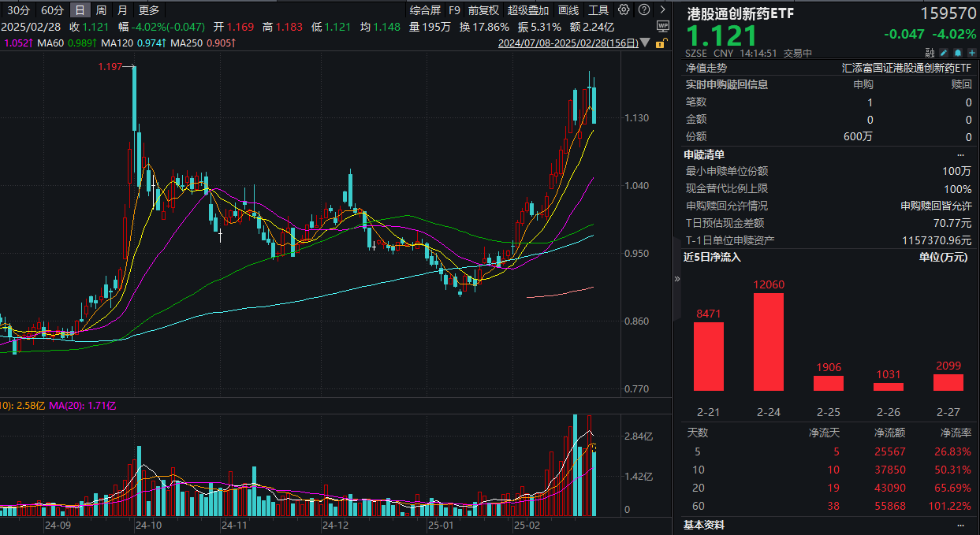Viewport: 980px width, 535px height.
Task: Click the pencil edit icon beside 融
Action: [x=943, y=52]
